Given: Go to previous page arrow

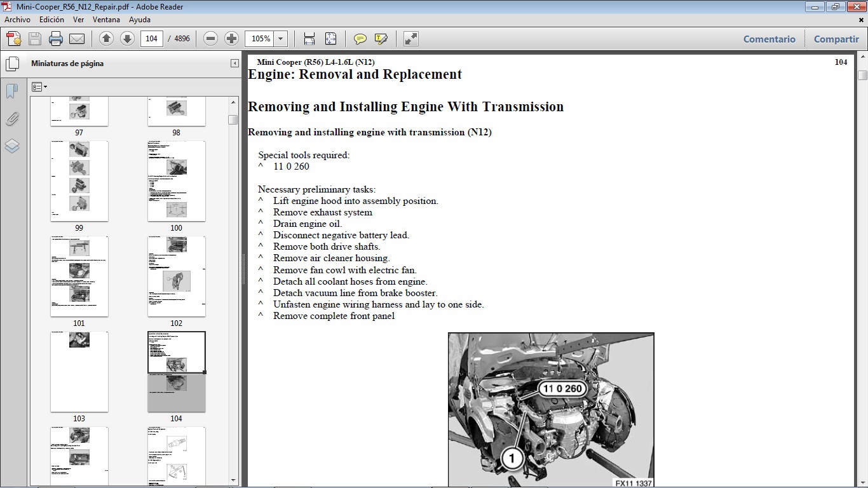Looking at the screenshot, I should click(x=107, y=39).
